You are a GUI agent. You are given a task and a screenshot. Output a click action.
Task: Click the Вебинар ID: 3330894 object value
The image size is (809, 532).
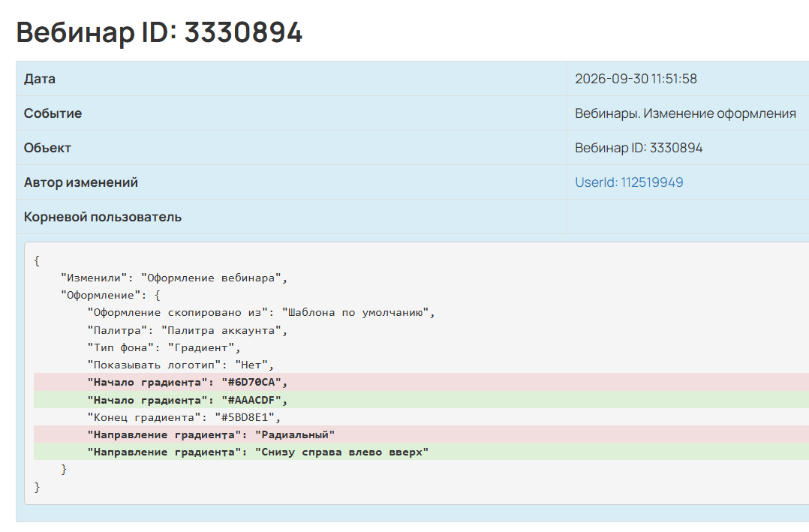(639, 148)
